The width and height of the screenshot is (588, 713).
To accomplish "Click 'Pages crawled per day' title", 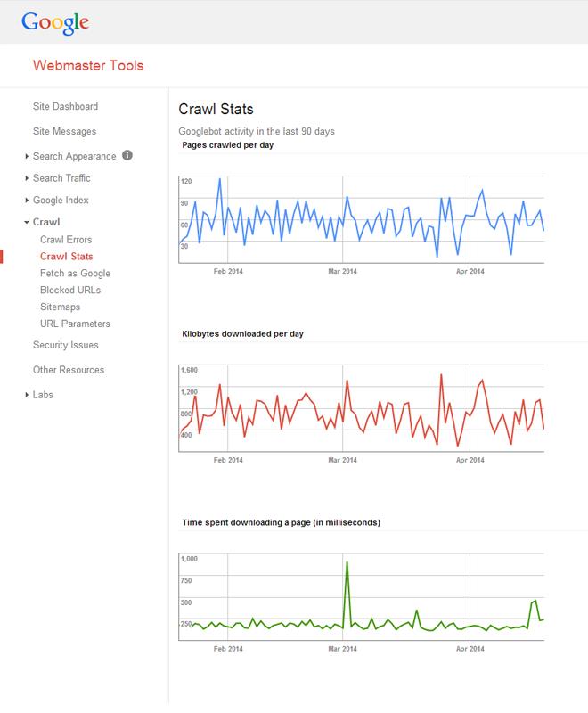I will pyautogui.click(x=228, y=145).
